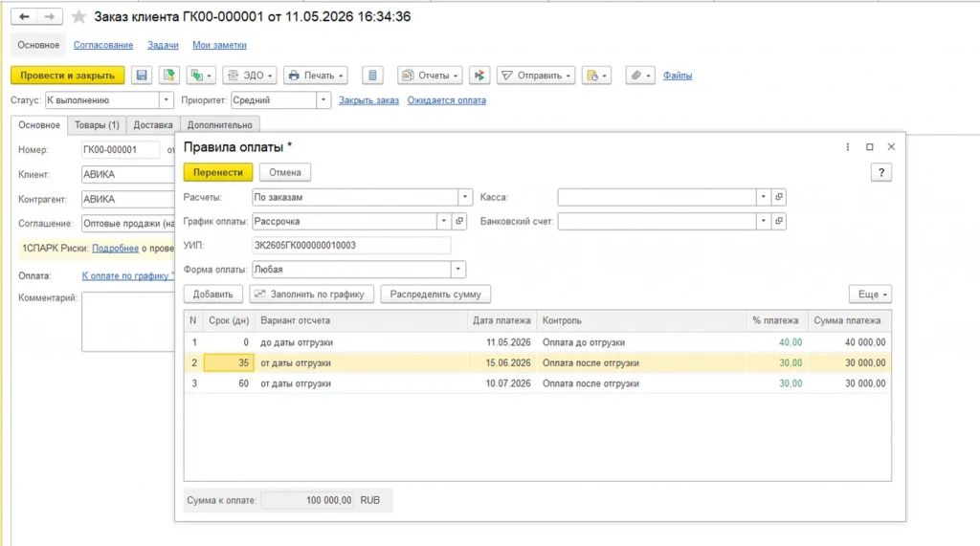This screenshot has height=546, width=980.
Task: Click the save diskette icon in toolbar
Action: (x=142, y=75)
